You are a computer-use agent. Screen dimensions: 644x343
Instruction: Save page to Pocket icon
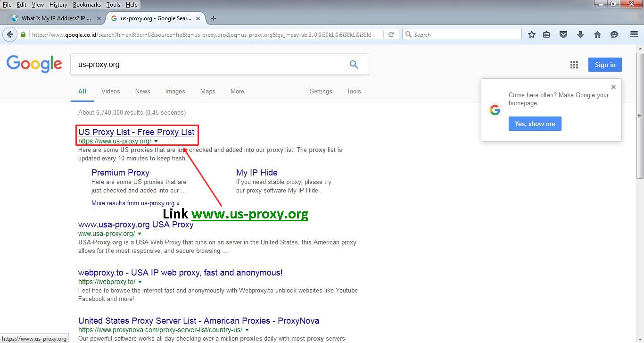point(563,34)
